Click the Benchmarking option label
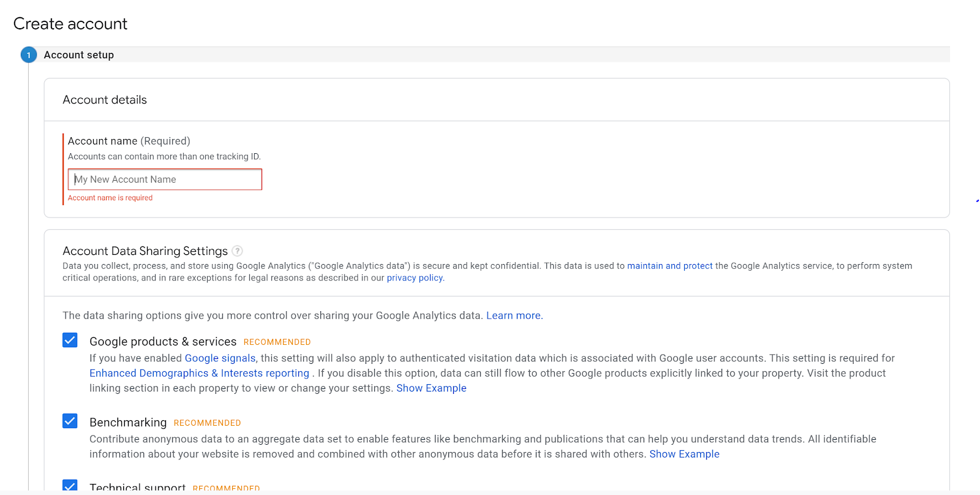This screenshot has height=495, width=980. pyautogui.click(x=128, y=423)
